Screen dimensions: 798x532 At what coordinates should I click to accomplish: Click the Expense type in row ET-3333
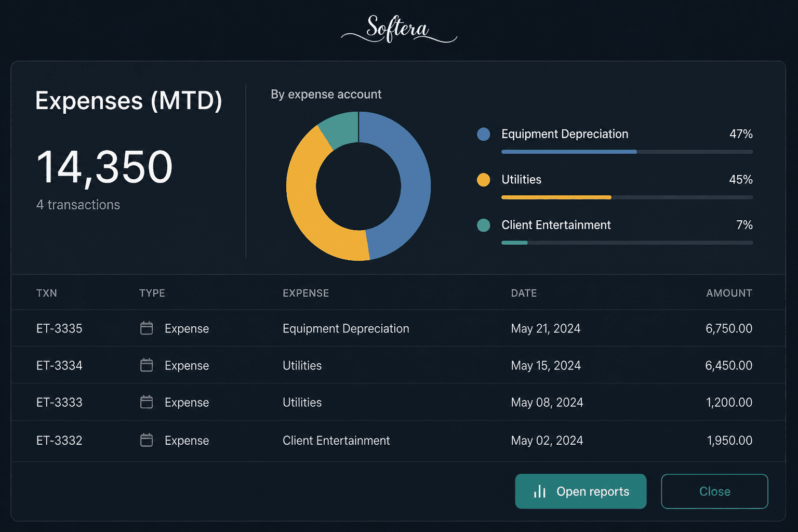pyautogui.click(x=187, y=402)
